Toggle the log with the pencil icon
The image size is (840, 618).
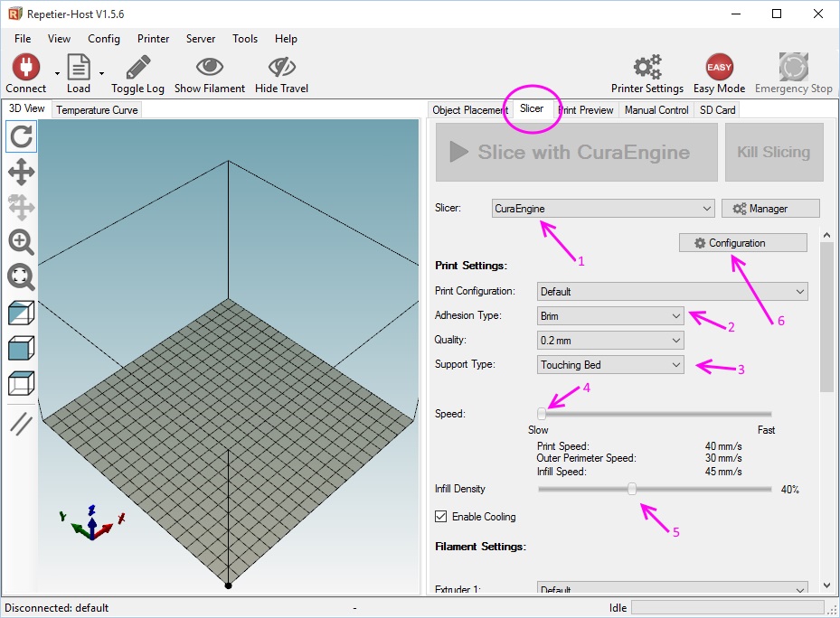click(x=137, y=67)
